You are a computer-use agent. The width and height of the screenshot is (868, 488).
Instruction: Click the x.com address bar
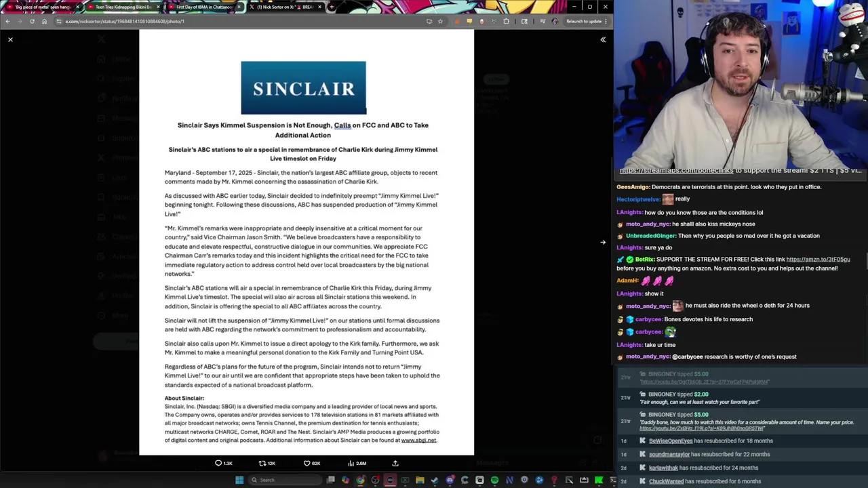237,21
